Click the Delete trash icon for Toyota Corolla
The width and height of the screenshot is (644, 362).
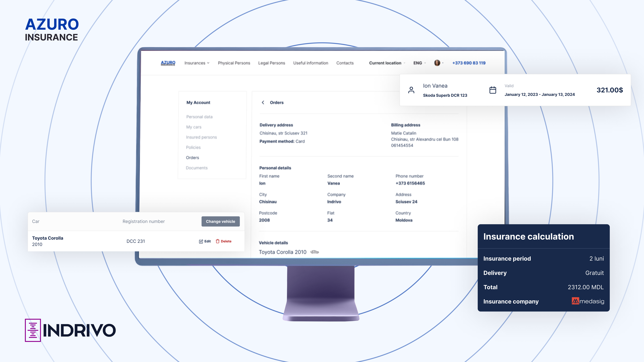click(217, 241)
